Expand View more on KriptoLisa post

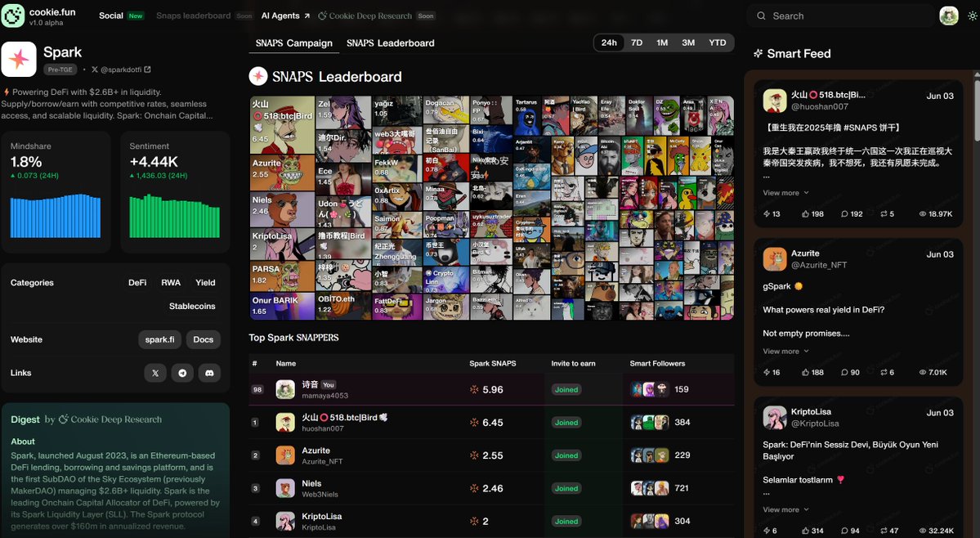click(x=785, y=510)
